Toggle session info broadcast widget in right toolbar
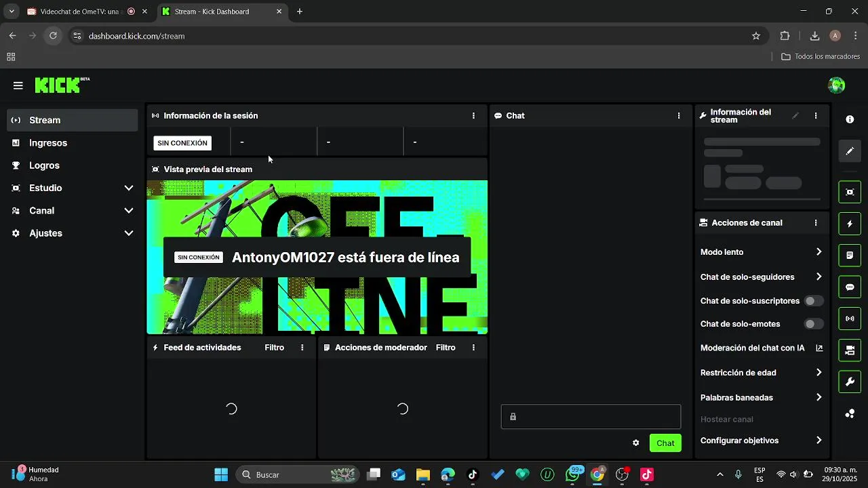Viewport: 868px width, 488px height. pos(850,319)
